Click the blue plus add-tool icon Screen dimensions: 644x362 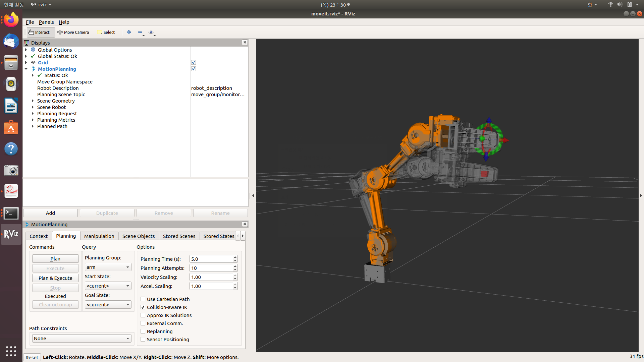click(x=129, y=32)
